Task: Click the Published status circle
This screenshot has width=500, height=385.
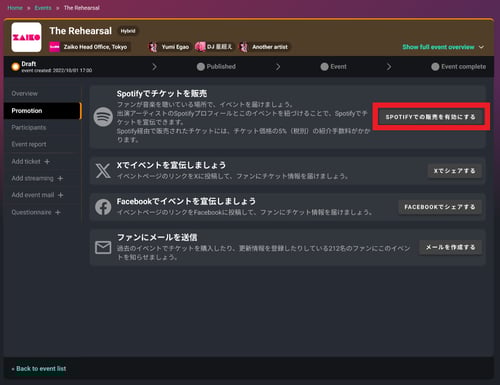Action: pyautogui.click(x=200, y=67)
